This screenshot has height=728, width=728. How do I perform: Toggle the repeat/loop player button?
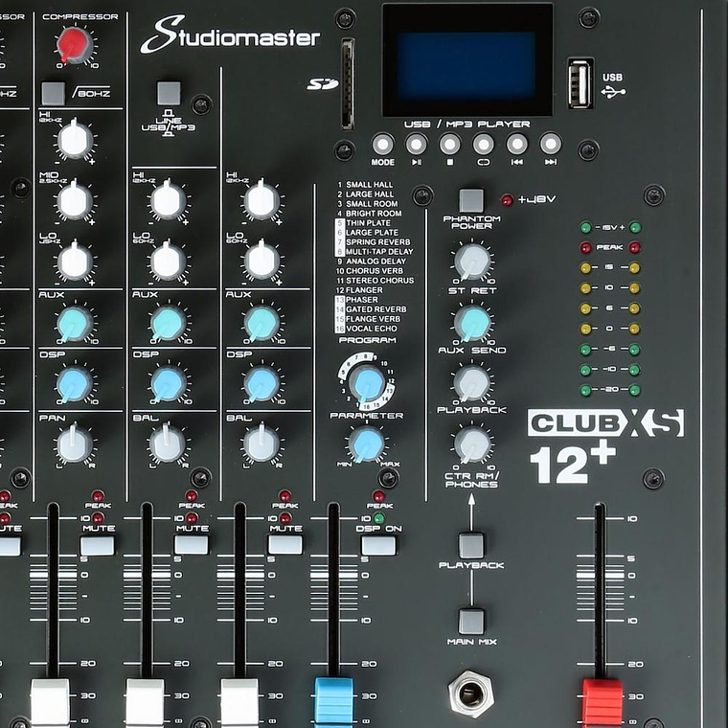[484, 145]
